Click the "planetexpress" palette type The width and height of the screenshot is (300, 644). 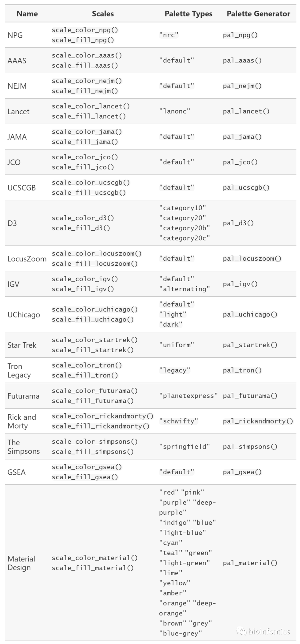188,396
